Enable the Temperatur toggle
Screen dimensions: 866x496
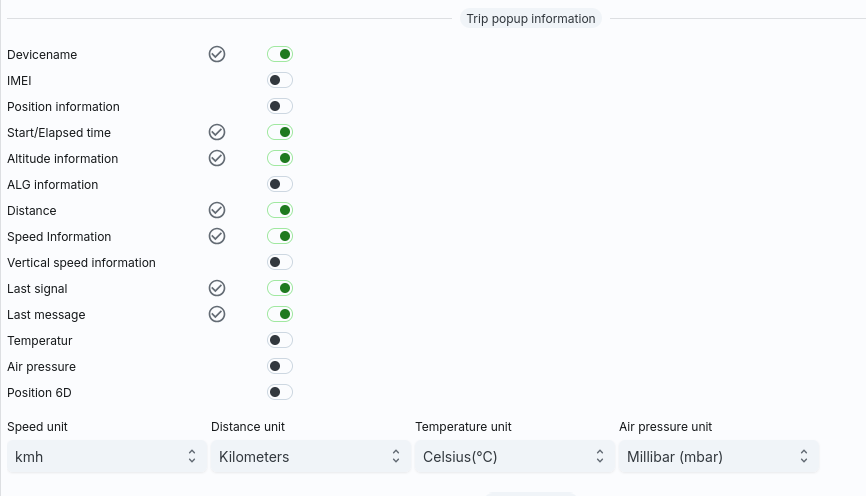coord(280,340)
